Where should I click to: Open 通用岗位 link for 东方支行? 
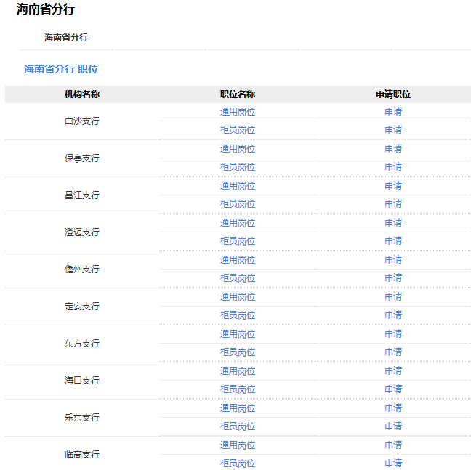pos(238,334)
